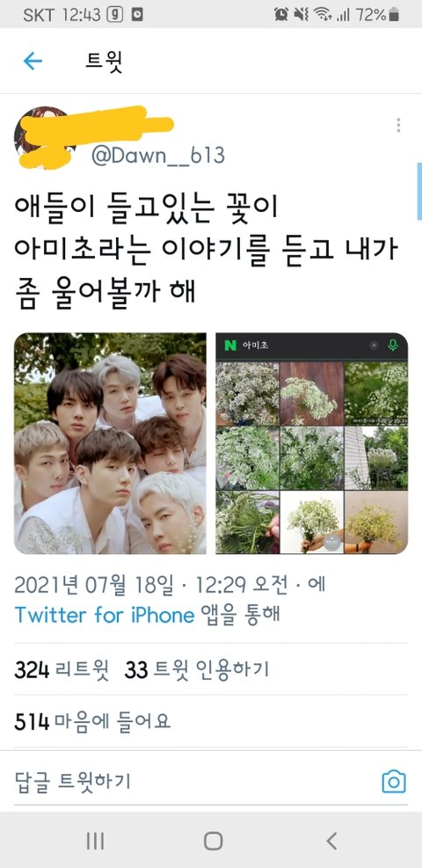Open the 아미초 flower search screenshot
The height and width of the screenshot is (868, 422).
311,443
